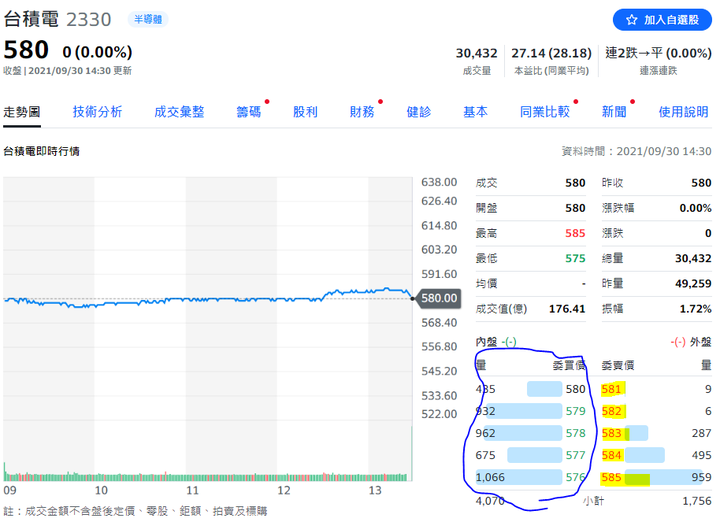Click the 最高 value 585
This screenshot has height=522, width=720.
(575, 233)
